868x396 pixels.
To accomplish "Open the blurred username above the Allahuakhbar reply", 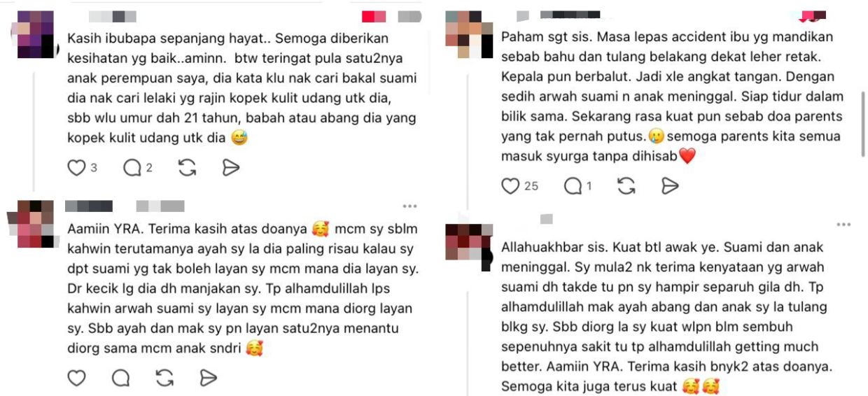I will (x=546, y=219).
